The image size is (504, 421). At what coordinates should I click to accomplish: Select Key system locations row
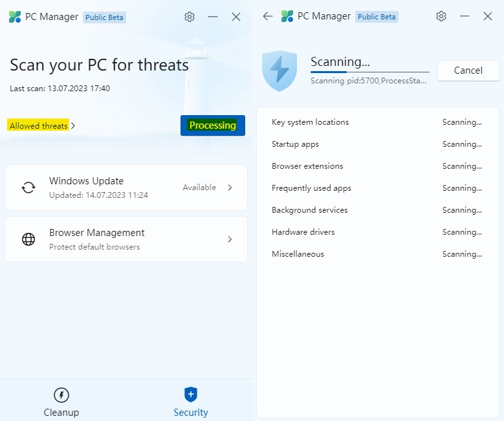click(377, 122)
